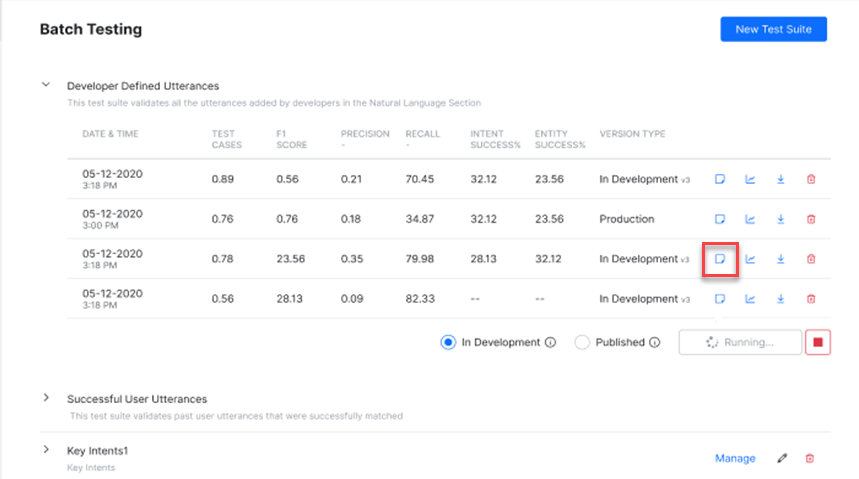Select the In Development radio button

tap(448, 342)
